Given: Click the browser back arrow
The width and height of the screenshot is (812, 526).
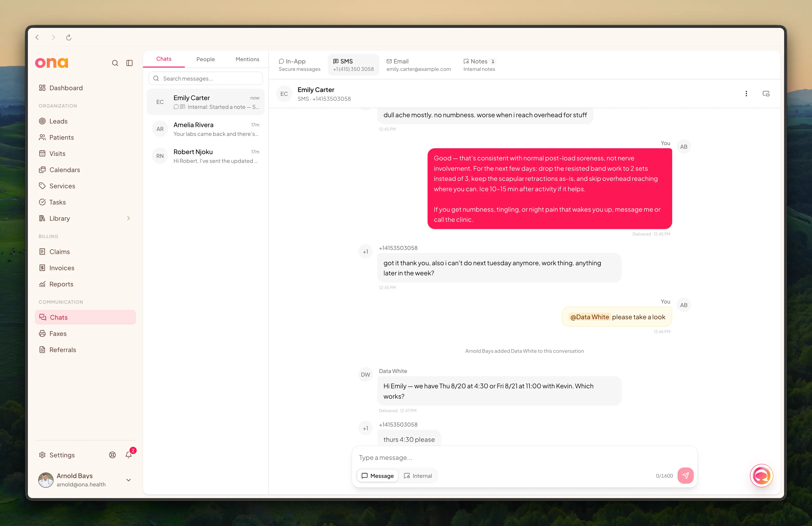Looking at the screenshot, I should point(37,38).
